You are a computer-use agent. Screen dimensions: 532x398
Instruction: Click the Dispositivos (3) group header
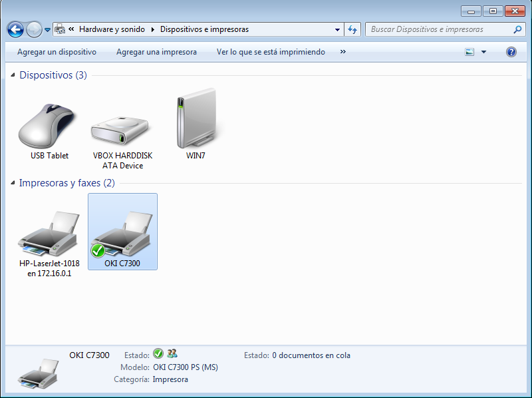pos(53,75)
